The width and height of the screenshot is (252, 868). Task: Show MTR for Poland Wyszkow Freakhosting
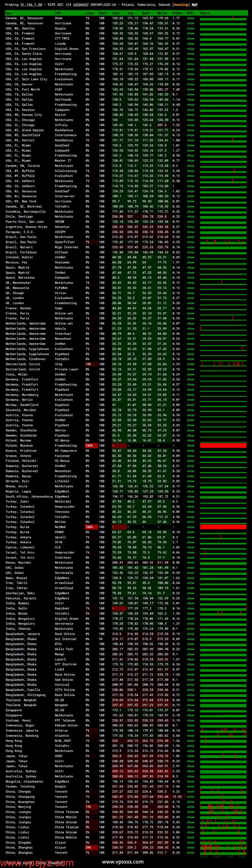pos(191,445)
